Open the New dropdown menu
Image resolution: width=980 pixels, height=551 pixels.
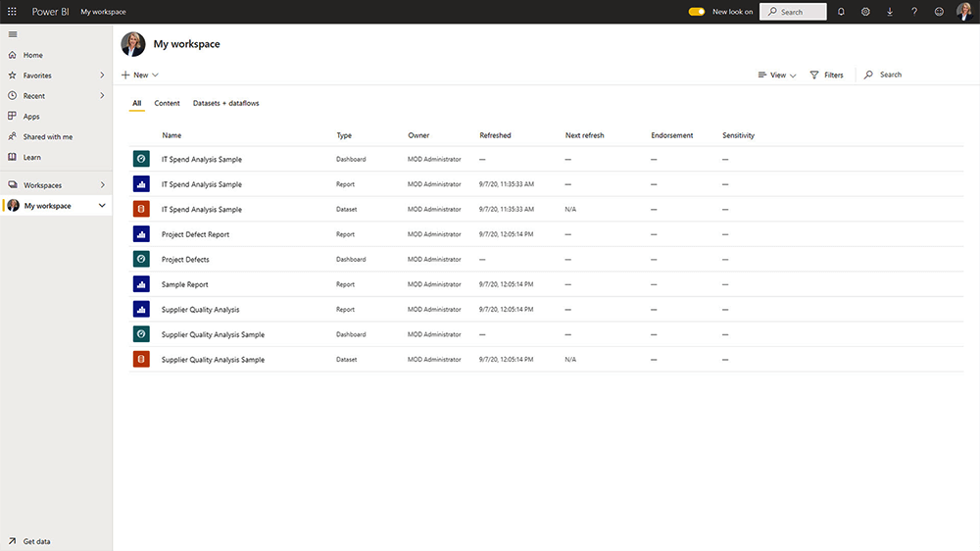(x=140, y=75)
